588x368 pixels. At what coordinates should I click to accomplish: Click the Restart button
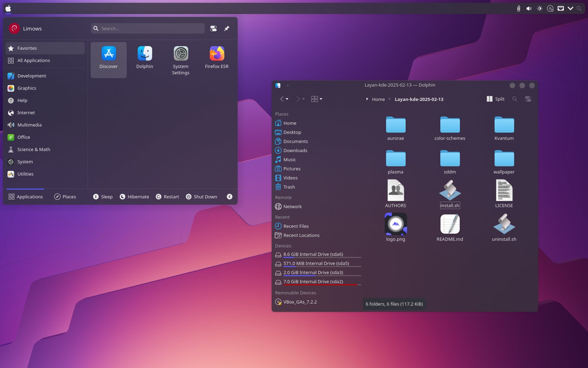(167, 197)
